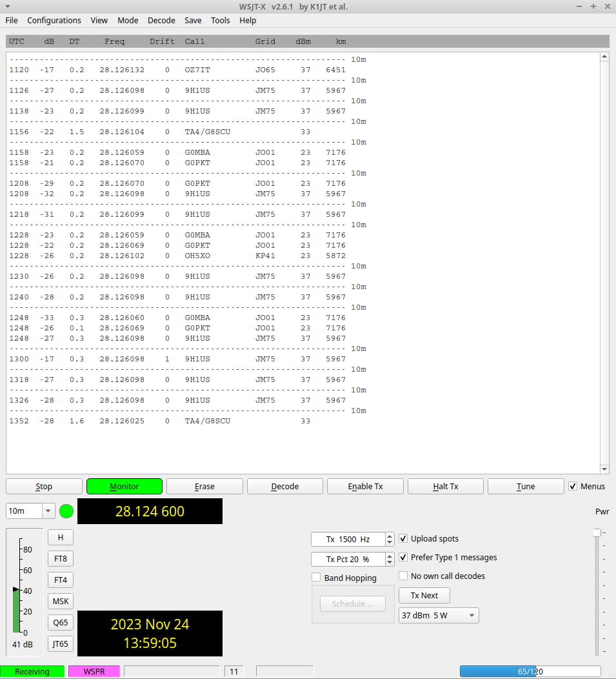
Task: Open the Mode menu
Action: (128, 21)
